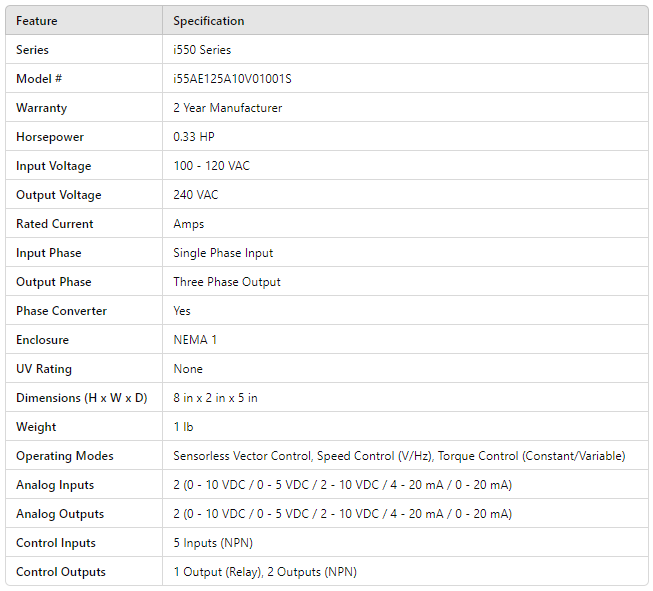Select Three Phase Output text
653x591 pixels.
[x=227, y=282]
